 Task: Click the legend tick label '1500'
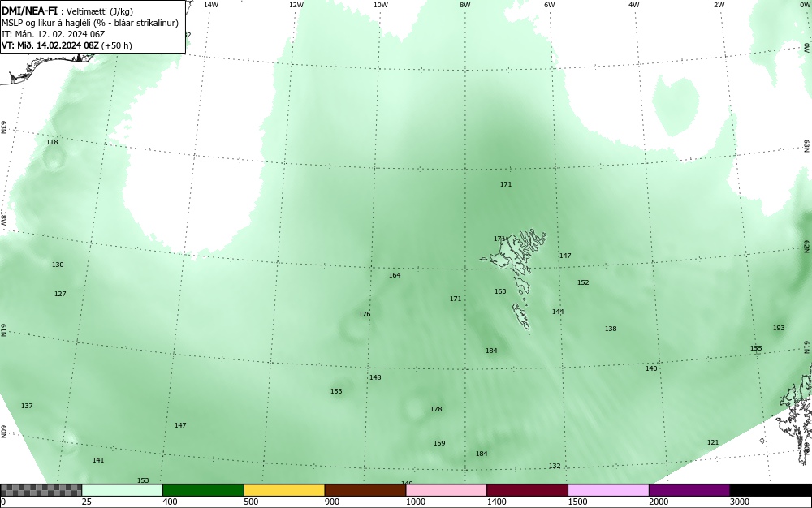[x=577, y=502]
